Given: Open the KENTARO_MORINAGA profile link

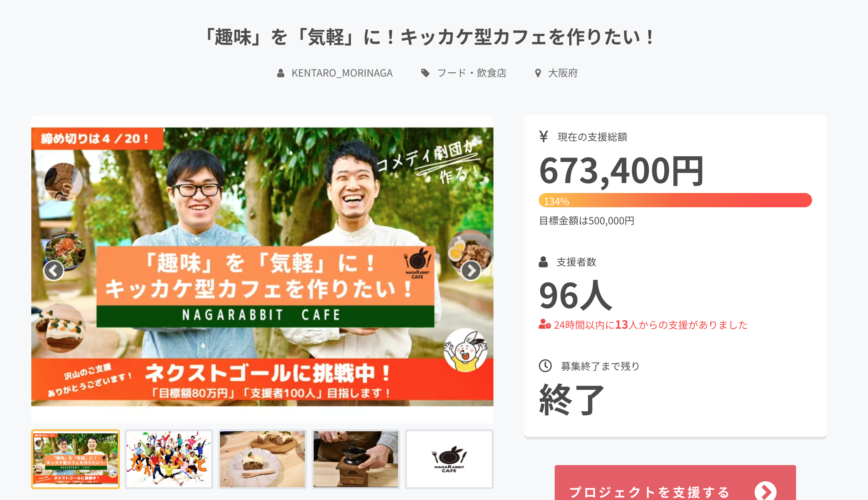Looking at the screenshot, I should pos(342,73).
